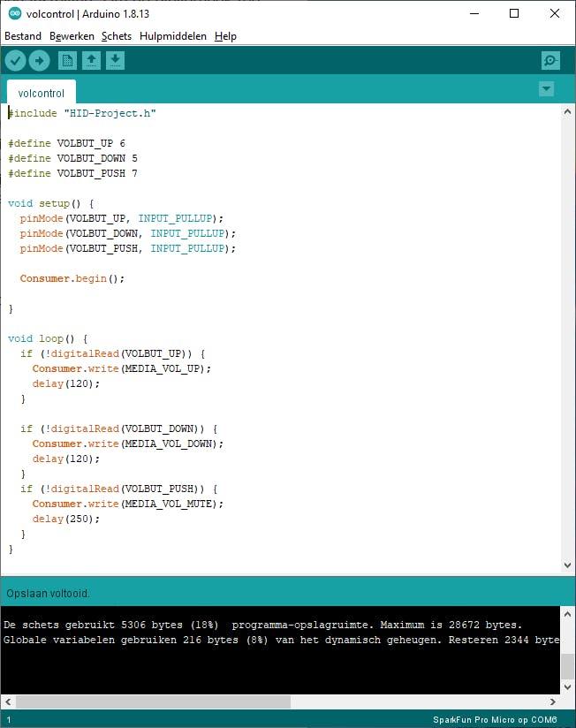Click the delay(250); line
This screenshot has width=576, height=728.
(66, 519)
